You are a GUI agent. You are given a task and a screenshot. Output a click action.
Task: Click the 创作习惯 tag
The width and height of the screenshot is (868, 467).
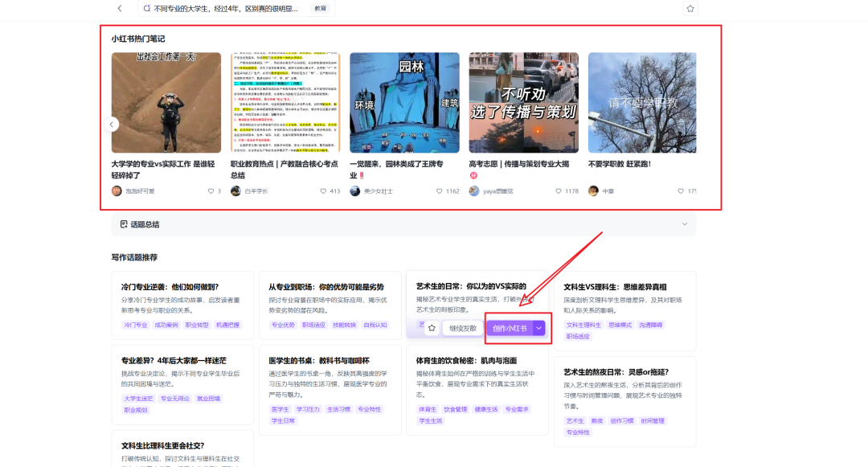(621, 420)
